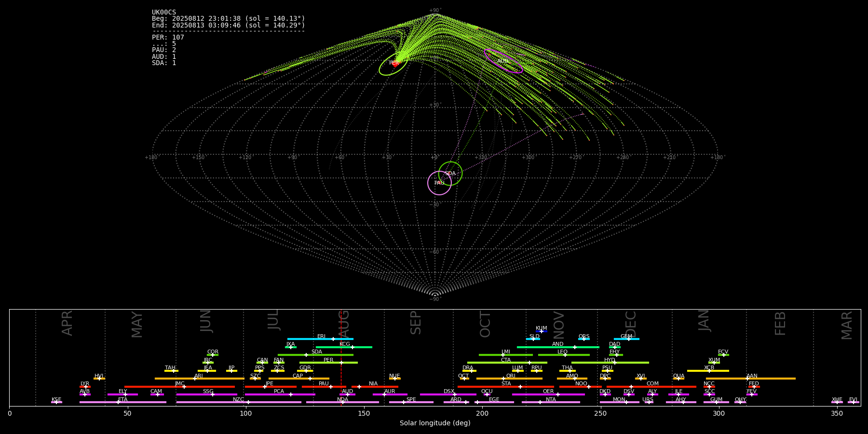Select the SSG shower bar
868x434 pixels.
click(x=206, y=394)
